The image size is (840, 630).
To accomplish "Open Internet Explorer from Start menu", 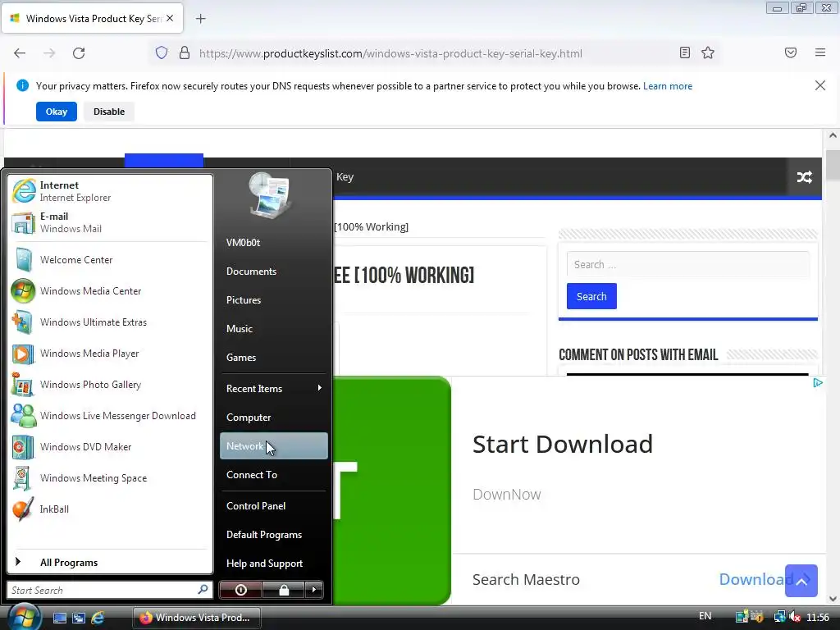I will (x=110, y=191).
